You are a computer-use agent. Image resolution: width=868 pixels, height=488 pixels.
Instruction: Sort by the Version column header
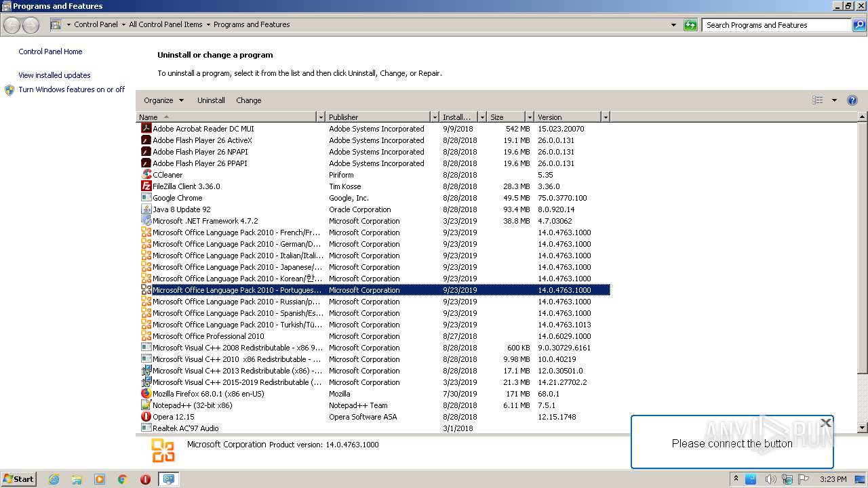tap(568, 117)
